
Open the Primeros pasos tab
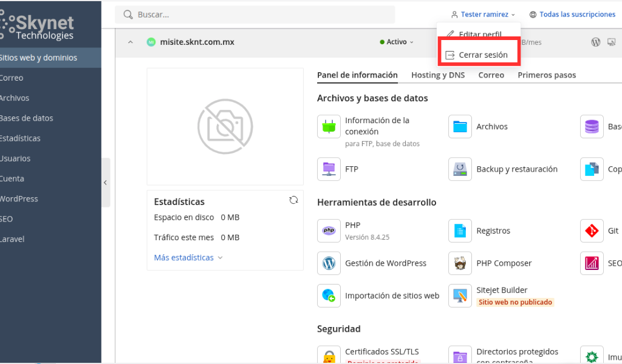tap(547, 75)
